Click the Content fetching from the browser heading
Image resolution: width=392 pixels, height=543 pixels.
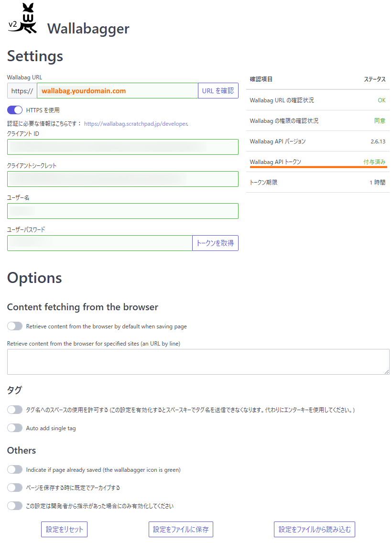[x=82, y=307]
